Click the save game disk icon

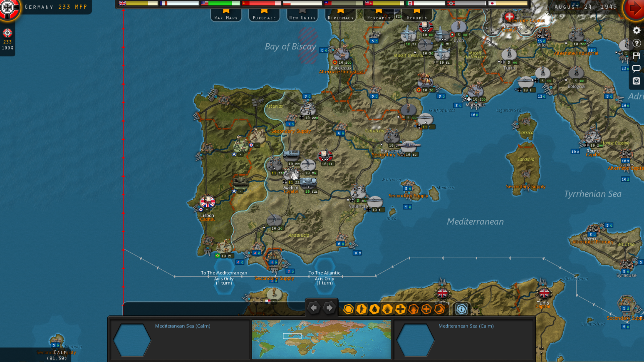(x=636, y=56)
